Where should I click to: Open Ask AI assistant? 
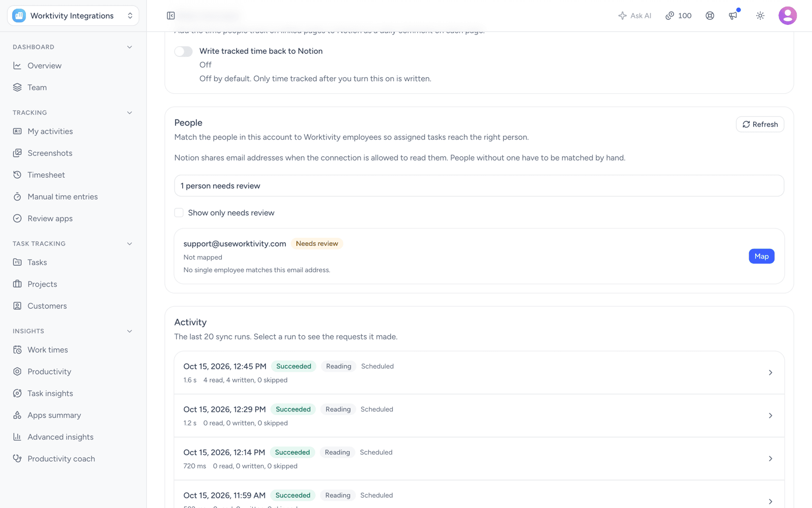click(635, 16)
